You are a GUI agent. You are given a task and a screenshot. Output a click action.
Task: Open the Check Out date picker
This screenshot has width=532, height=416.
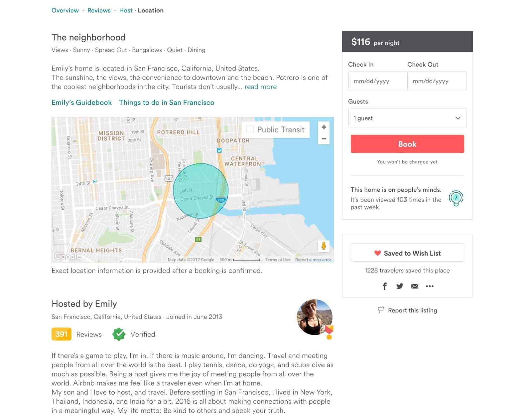437,81
